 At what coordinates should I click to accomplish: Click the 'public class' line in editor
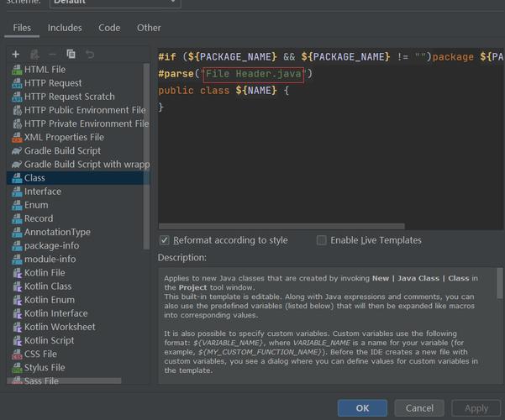(x=224, y=91)
